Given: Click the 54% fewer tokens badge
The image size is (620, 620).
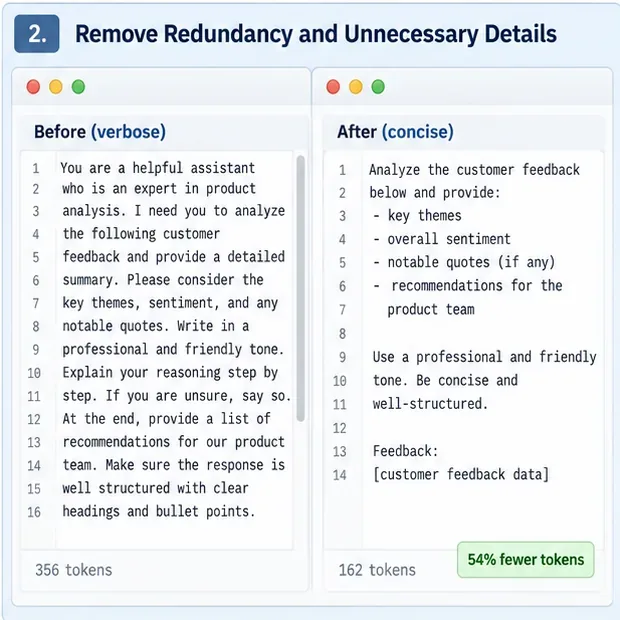Looking at the screenshot, I should pos(525,560).
